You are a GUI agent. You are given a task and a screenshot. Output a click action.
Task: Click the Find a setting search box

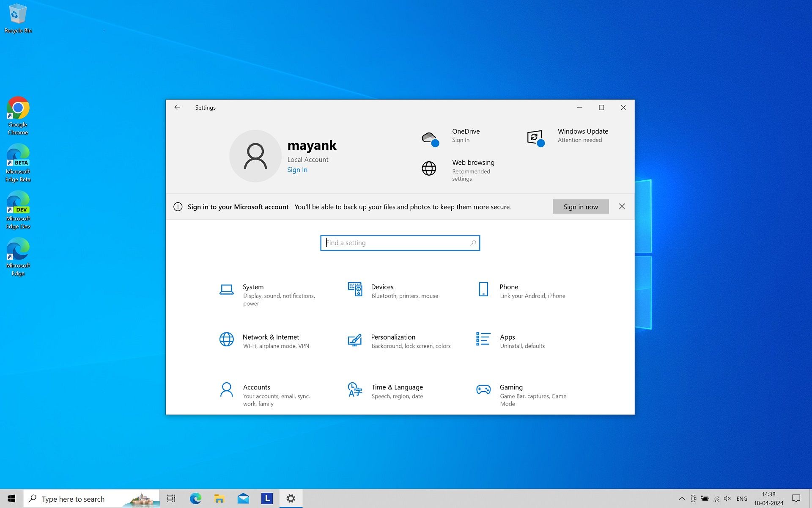coord(400,243)
